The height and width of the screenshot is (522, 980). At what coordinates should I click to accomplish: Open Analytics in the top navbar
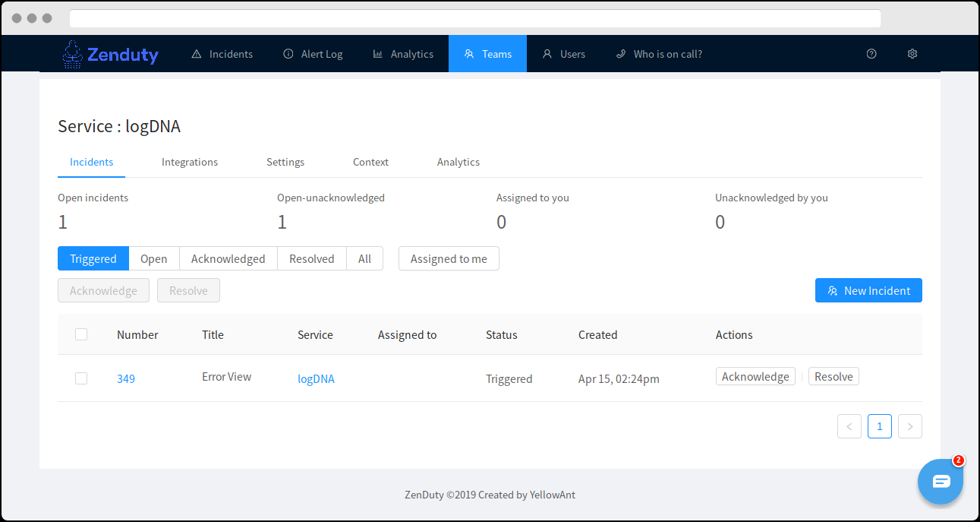tap(403, 54)
